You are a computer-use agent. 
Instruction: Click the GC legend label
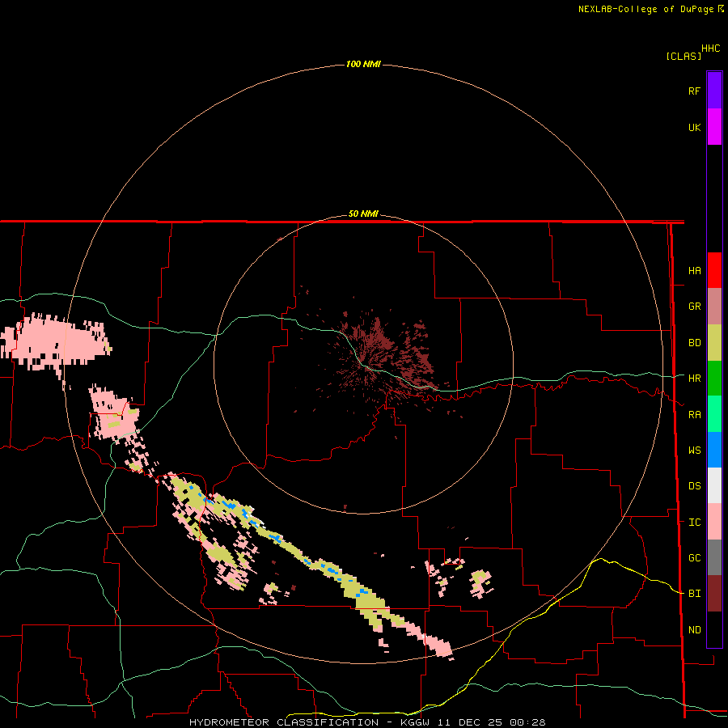(694, 557)
